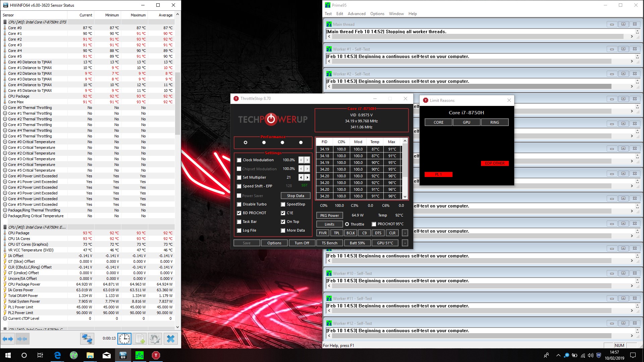This screenshot has width=644, height=362.
Task: Click the blue X close sensors icon
Action: point(170,339)
